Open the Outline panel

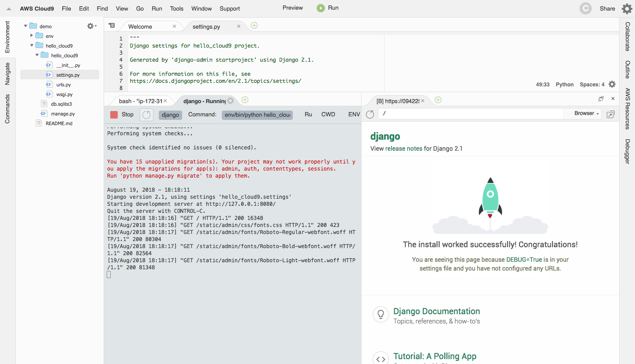pos(627,70)
